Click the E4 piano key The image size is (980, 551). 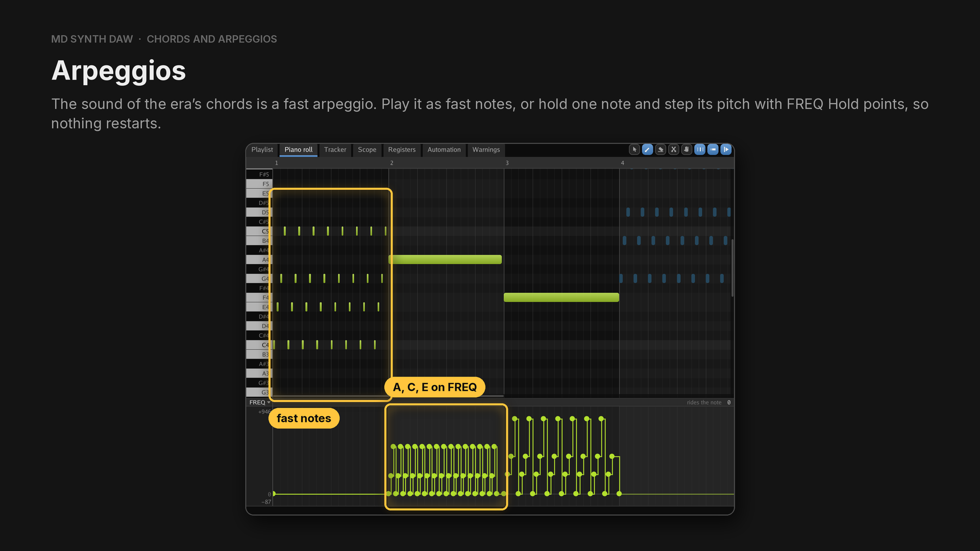coord(259,307)
